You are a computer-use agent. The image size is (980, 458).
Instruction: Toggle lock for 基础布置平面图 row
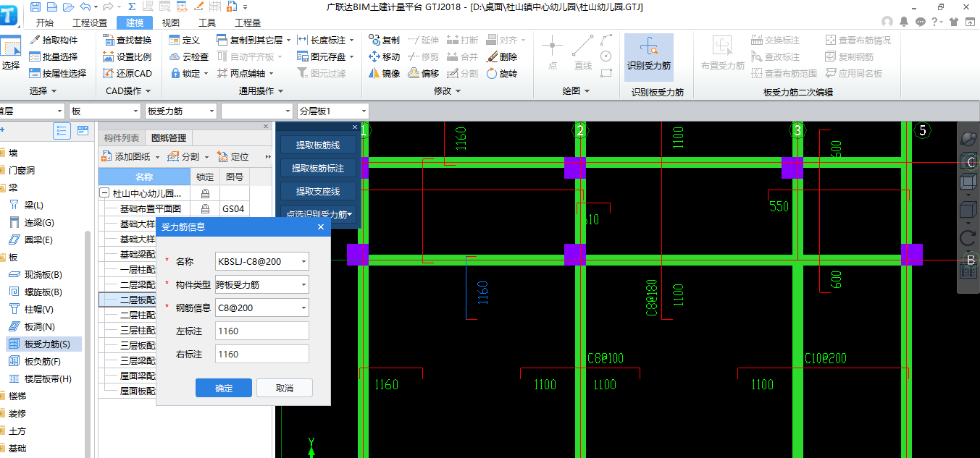coord(205,209)
